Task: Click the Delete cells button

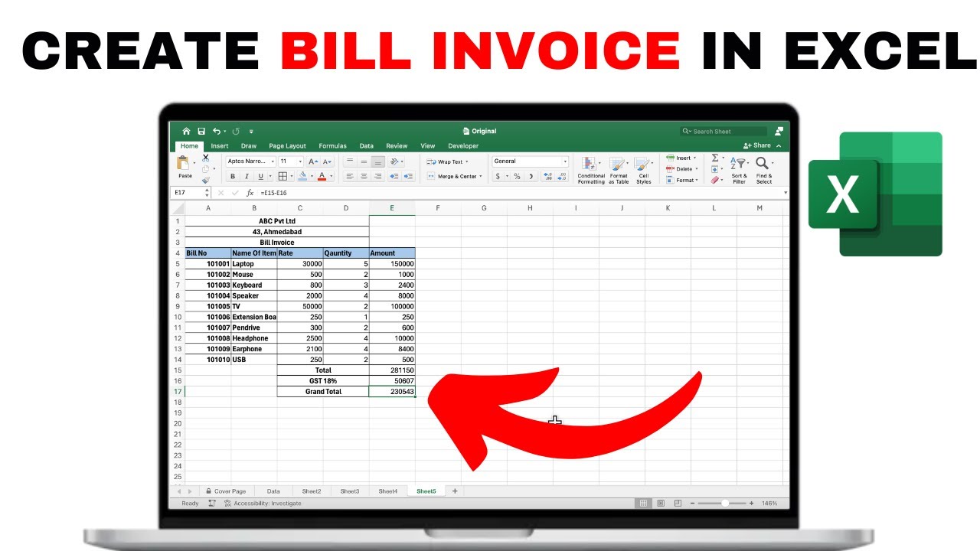Action: point(681,169)
